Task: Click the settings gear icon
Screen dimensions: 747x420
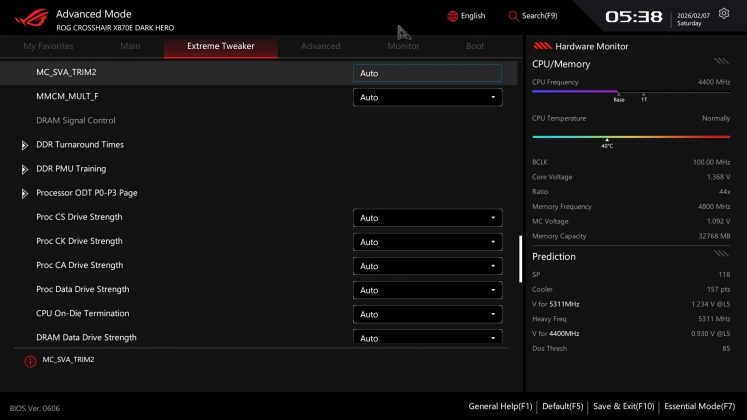Action: tap(724, 14)
